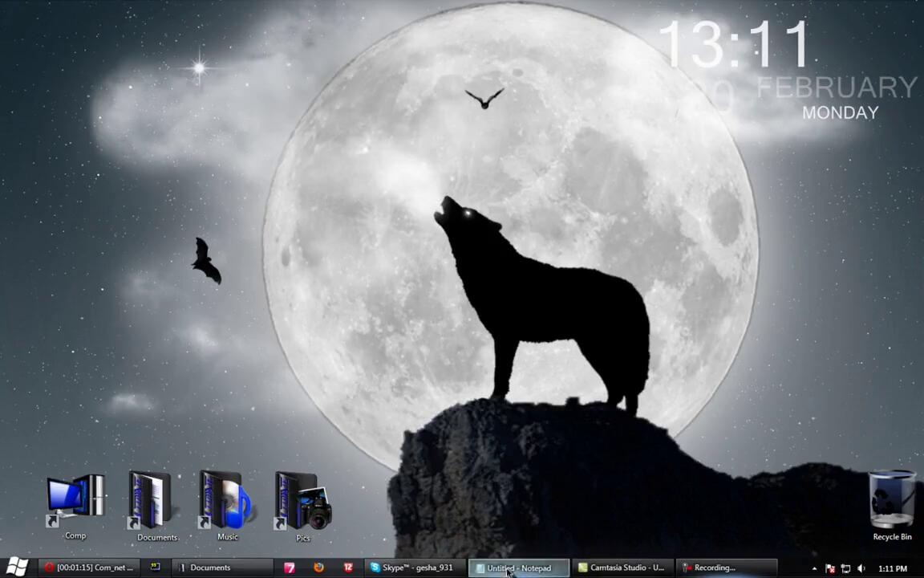Screen dimensions: 924x578
Task: Click the 1:11 PM taskbar clock
Action: (x=893, y=568)
